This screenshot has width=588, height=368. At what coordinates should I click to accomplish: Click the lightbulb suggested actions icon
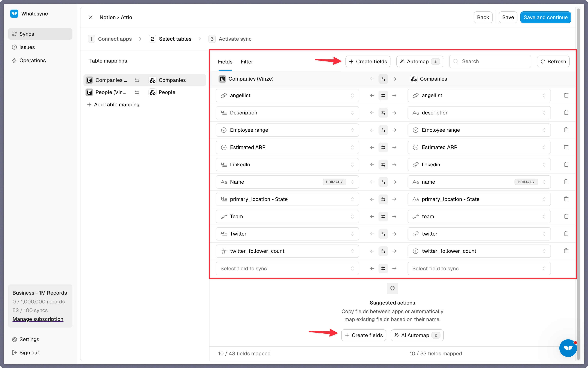pos(392,288)
